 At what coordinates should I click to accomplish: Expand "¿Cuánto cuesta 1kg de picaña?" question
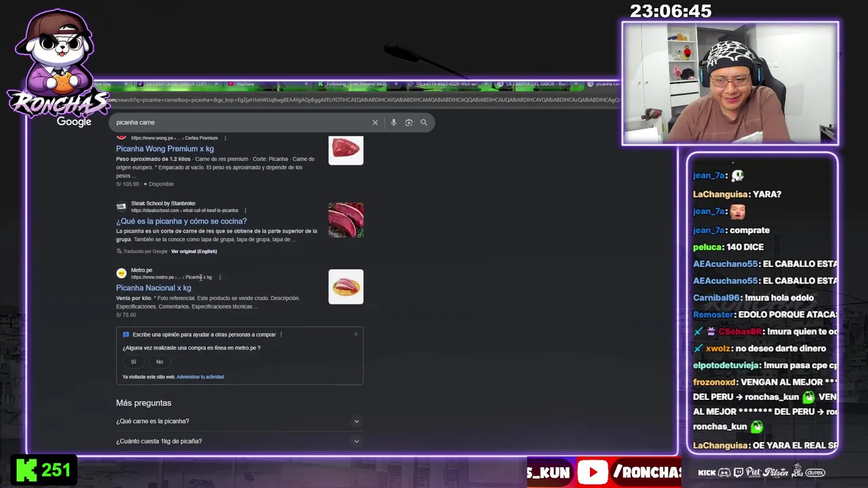[239, 441]
